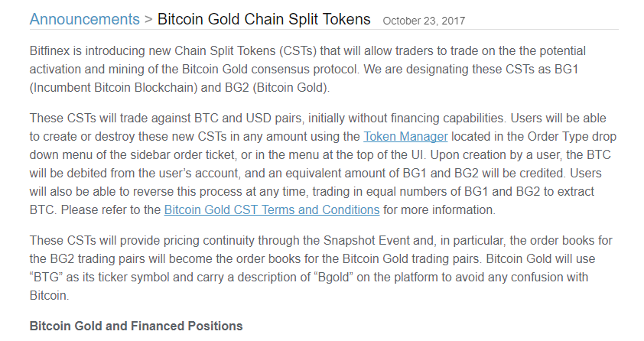Viewport: 644px width, 341px height.
Task: Click the Bitcoin Gold and Financed Positions heading
Action: tap(135, 326)
